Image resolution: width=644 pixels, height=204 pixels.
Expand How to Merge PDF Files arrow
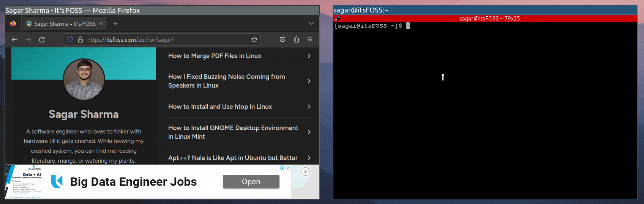(309, 56)
